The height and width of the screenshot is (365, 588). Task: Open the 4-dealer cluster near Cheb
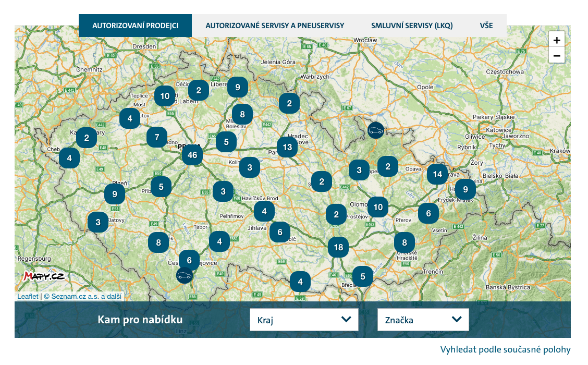click(x=69, y=158)
